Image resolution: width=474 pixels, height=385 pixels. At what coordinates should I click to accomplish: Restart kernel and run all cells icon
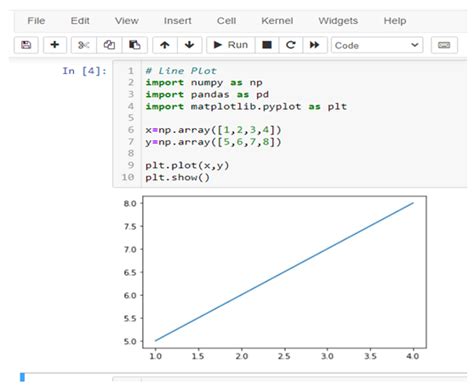tap(315, 45)
